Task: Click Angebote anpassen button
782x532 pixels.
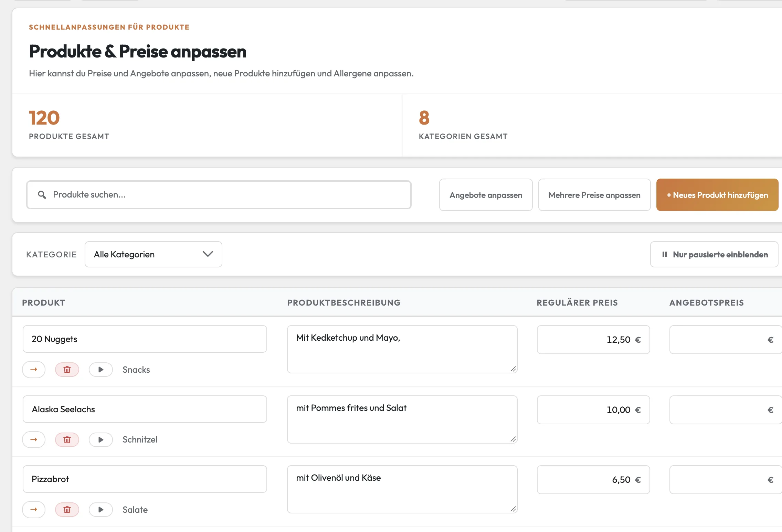Action: pos(486,195)
